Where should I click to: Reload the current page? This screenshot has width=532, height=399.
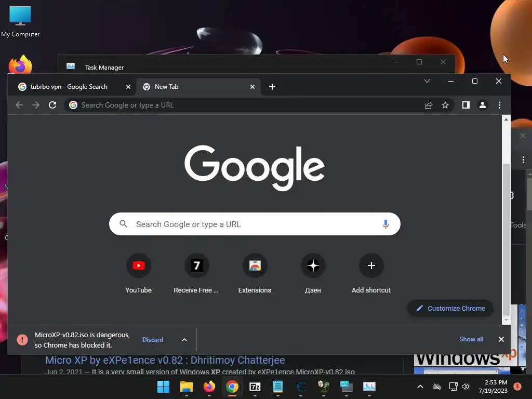(52, 105)
